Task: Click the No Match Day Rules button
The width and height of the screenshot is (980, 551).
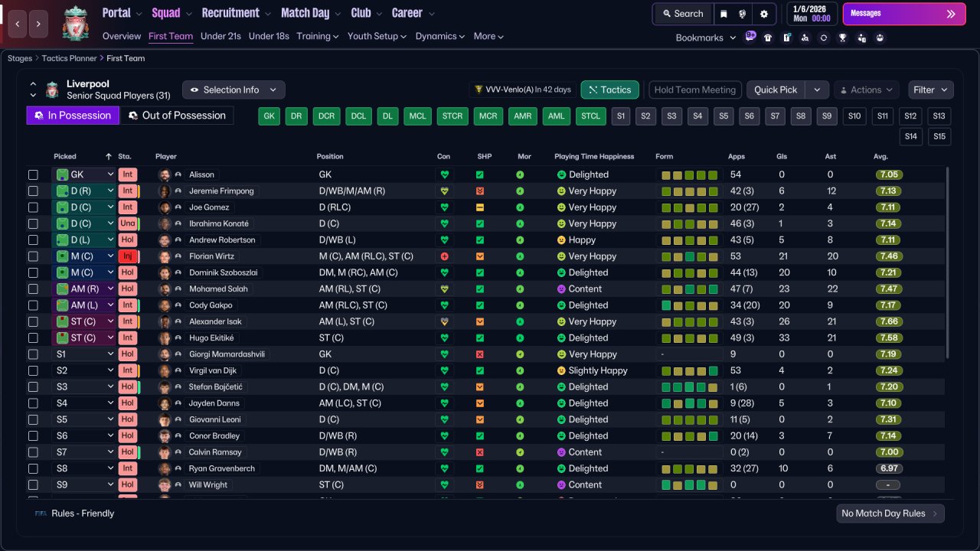Action: pos(890,514)
